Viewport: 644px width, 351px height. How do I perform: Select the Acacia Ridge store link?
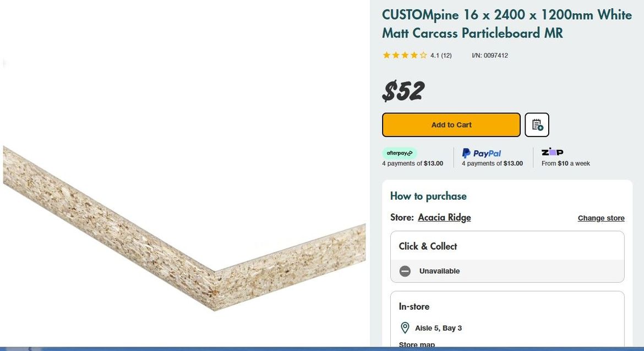point(444,217)
